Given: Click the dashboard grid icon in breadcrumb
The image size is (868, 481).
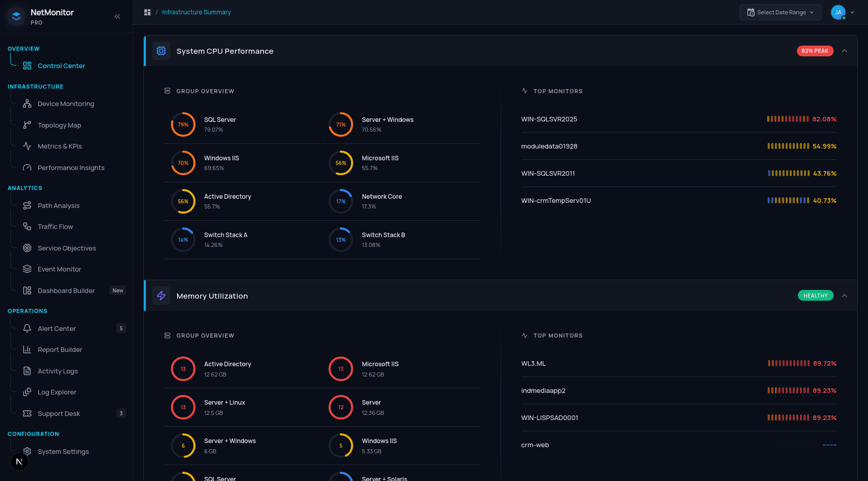Looking at the screenshot, I should pyautogui.click(x=147, y=12).
